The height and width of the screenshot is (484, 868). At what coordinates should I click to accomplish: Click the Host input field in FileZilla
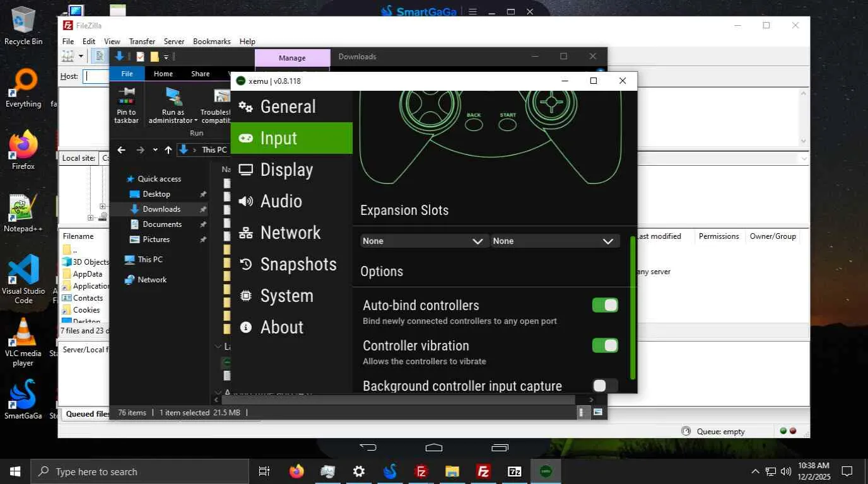[x=97, y=76]
